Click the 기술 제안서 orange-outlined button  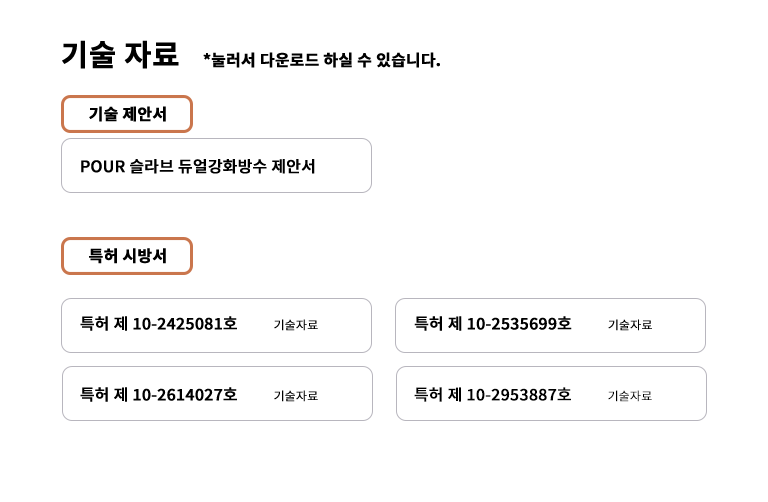127,114
